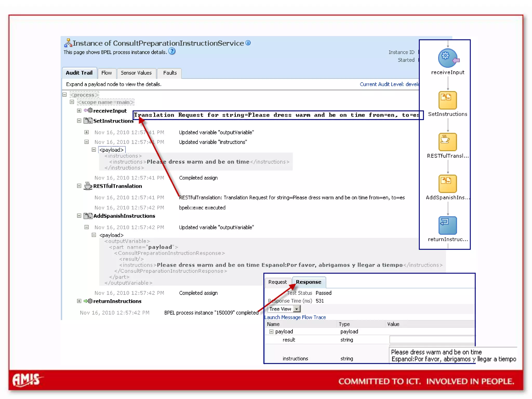This screenshot has width=532, height=399.
Task: Collapse the payload row in response table
Action: [271, 331]
